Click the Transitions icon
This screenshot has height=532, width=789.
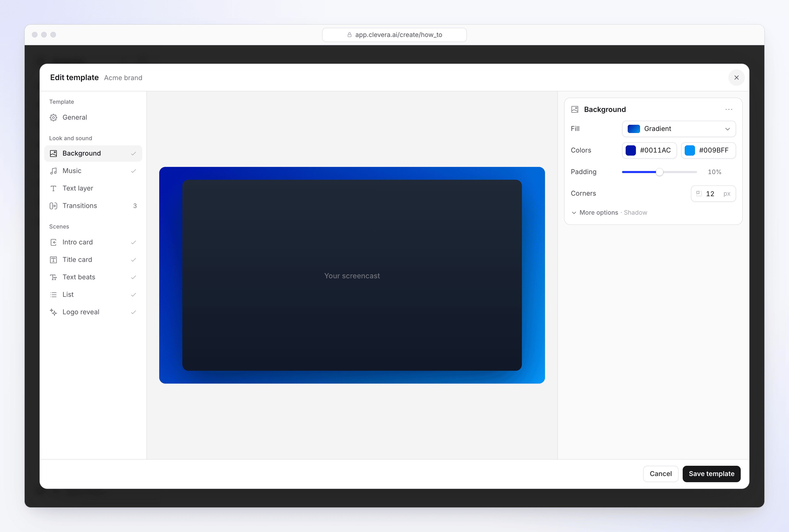tap(53, 206)
